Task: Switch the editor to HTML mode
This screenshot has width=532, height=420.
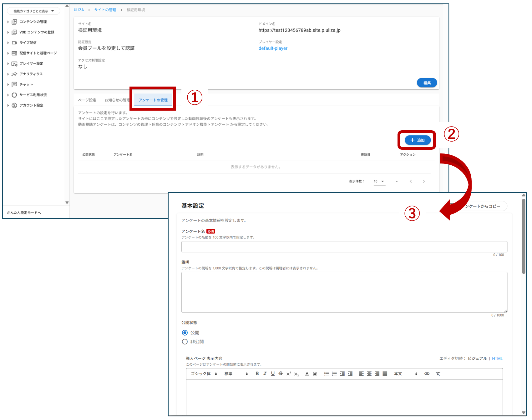Action: pyautogui.click(x=497, y=358)
